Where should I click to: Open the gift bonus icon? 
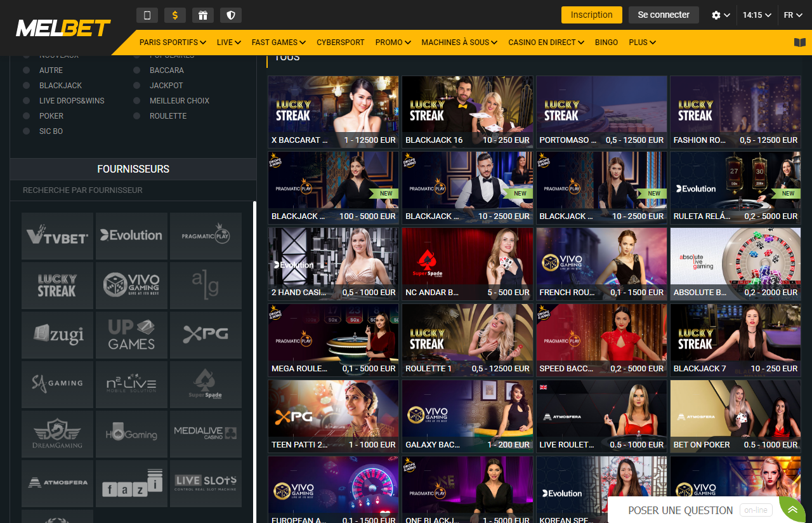tap(203, 15)
